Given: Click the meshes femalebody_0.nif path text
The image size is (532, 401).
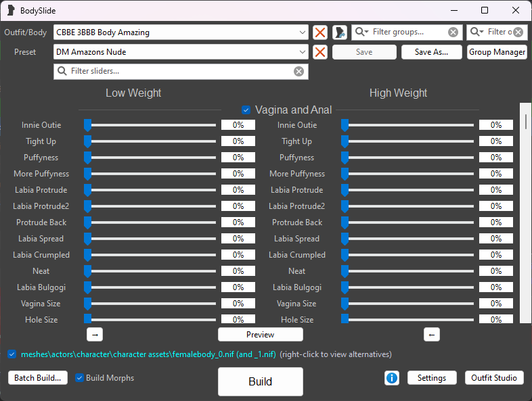Looking at the screenshot, I should (148, 354).
